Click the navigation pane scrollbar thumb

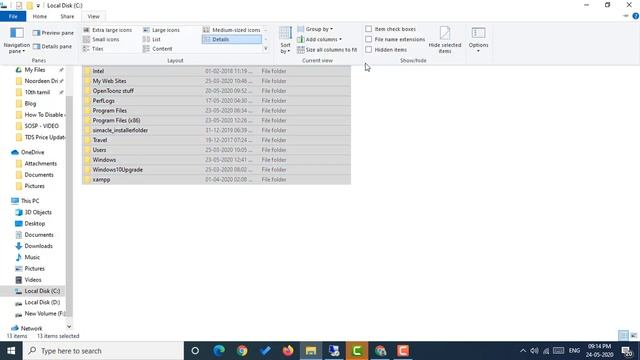[69, 206]
